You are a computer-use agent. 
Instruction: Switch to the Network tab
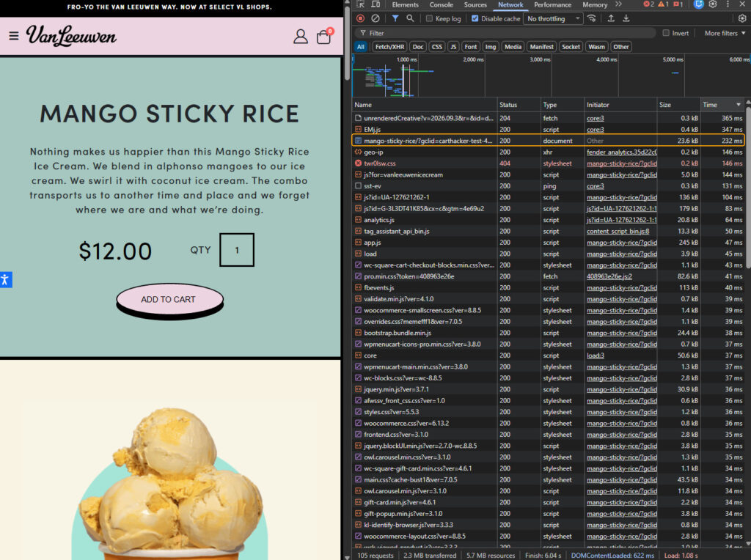(510, 5)
